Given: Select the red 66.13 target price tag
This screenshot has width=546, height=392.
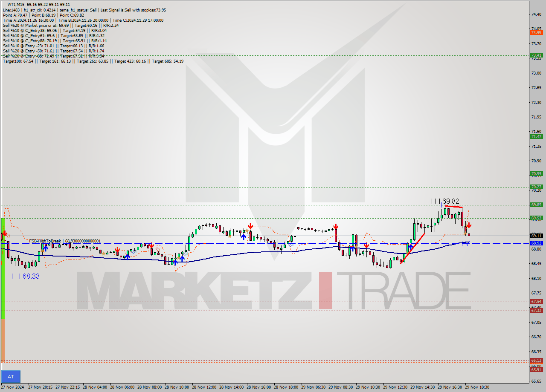Looking at the screenshot, I should click(536, 360).
